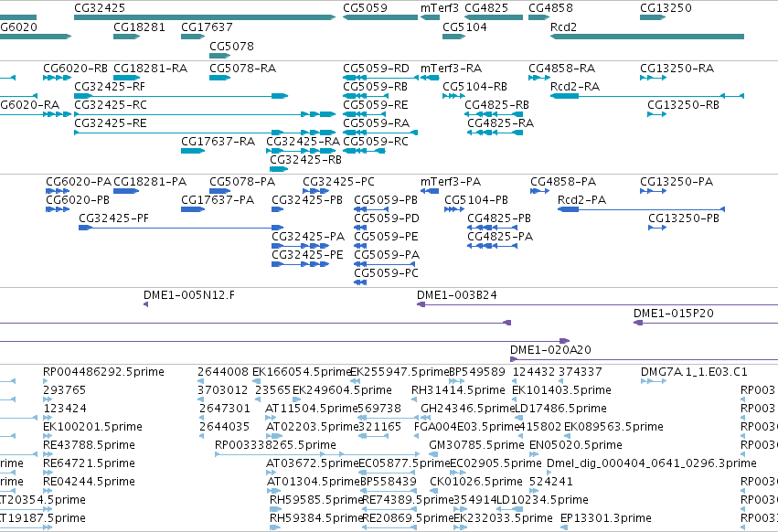Select the CG5078 gene label
The image size is (778, 532).
(231, 46)
